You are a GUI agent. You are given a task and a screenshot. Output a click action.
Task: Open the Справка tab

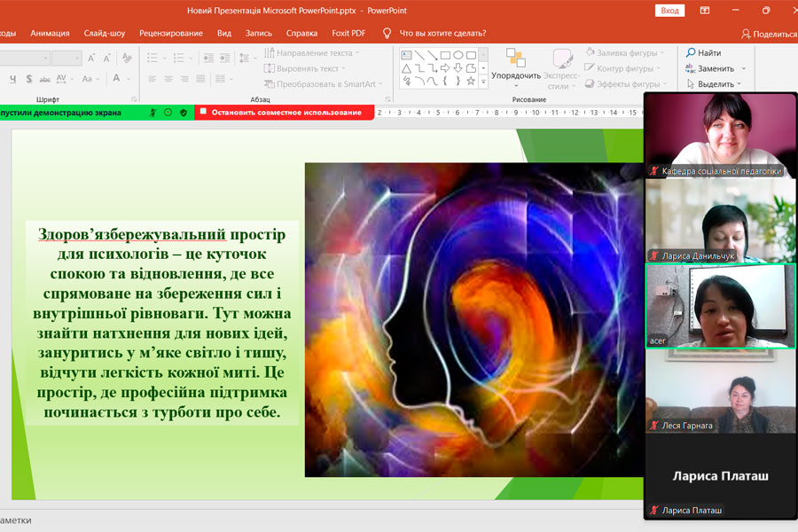click(x=301, y=33)
